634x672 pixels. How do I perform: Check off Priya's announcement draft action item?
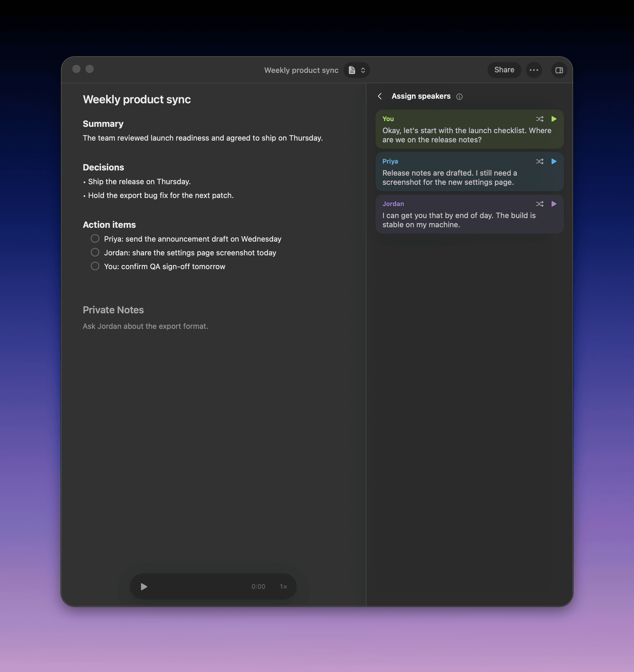(95, 239)
